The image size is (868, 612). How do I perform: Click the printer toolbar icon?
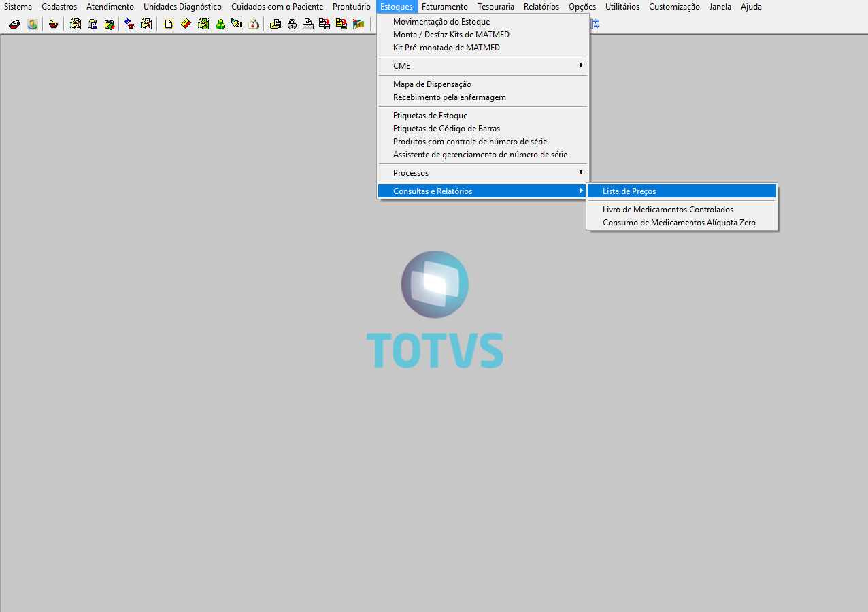308,25
